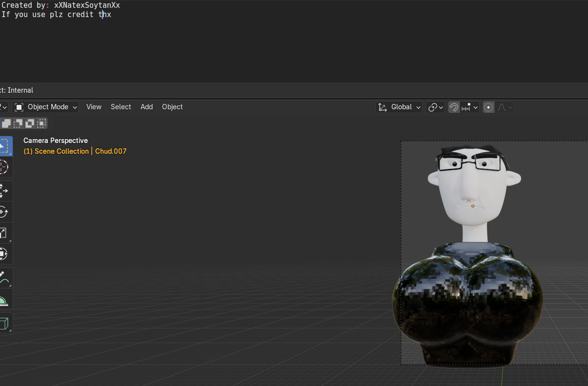Open the View menu

click(x=94, y=107)
